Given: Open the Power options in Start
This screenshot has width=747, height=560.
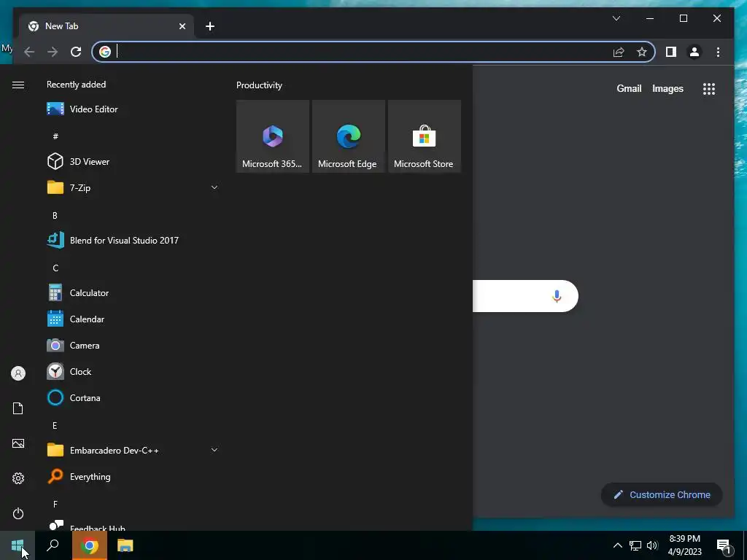Looking at the screenshot, I should 18,513.
